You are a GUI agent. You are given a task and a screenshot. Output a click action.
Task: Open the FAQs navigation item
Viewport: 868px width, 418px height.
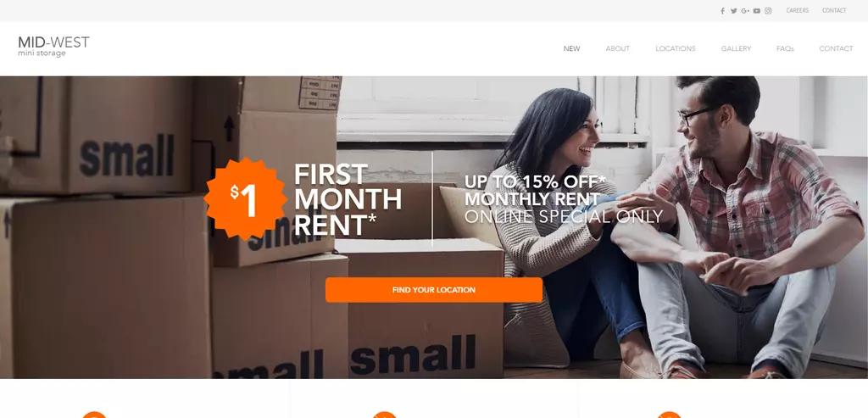785,48
